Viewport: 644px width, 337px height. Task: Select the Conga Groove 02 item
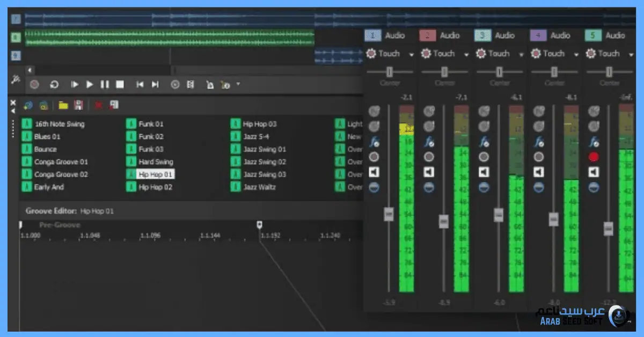[61, 174]
